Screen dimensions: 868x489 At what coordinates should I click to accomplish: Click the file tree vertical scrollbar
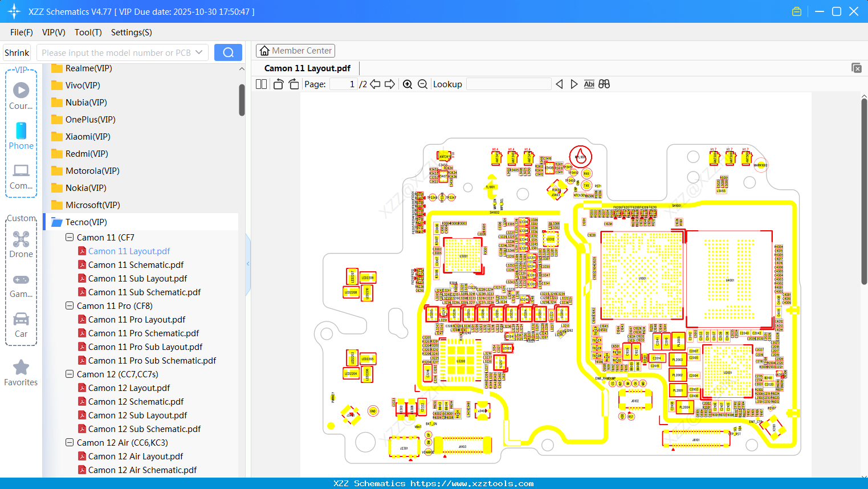(242, 100)
